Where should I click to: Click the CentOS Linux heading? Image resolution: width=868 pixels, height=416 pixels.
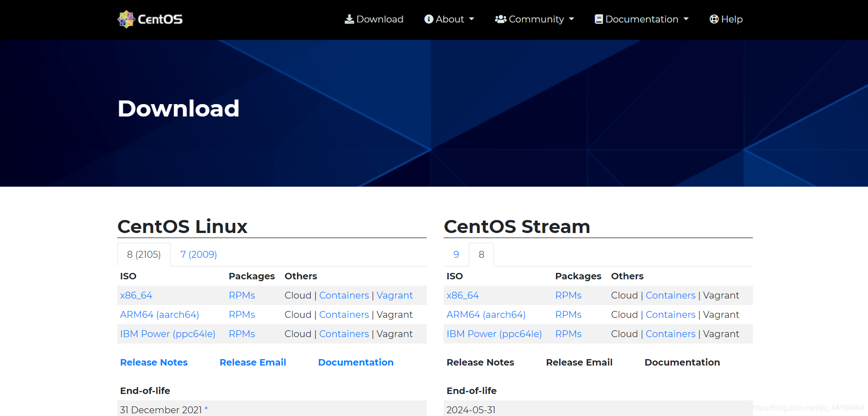point(182,227)
